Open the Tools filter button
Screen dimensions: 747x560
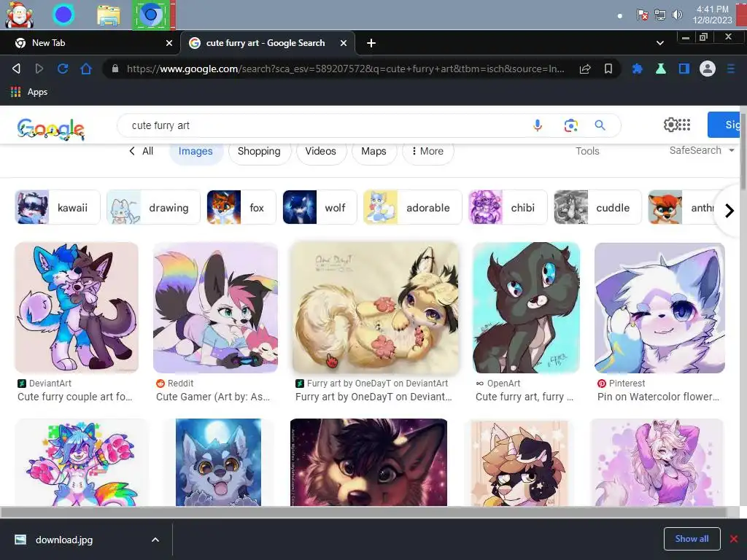(587, 151)
